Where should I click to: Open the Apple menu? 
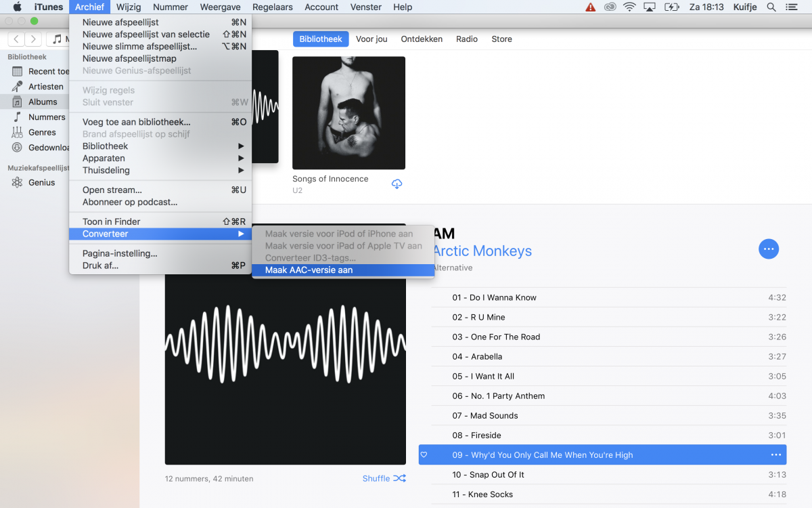[18, 7]
